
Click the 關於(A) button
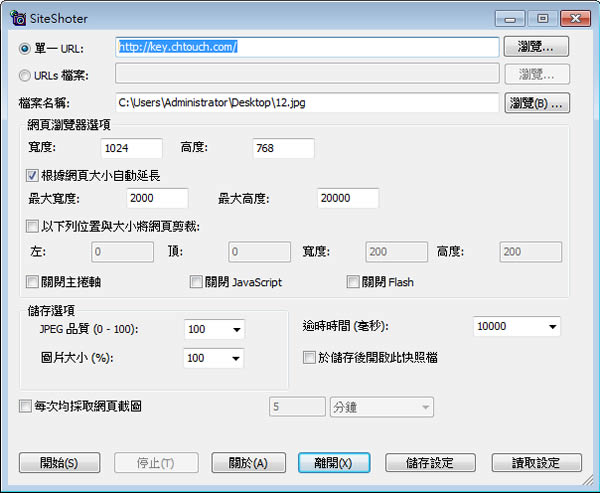click(x=248, y=463)
